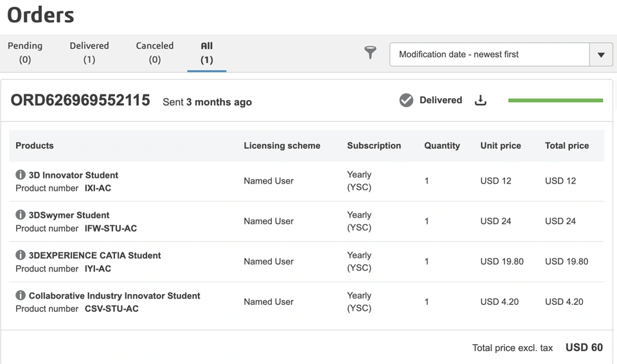617x364 pixels.
Task: Click the 3D Innovator Student product name
Action: tap(73, 175)
